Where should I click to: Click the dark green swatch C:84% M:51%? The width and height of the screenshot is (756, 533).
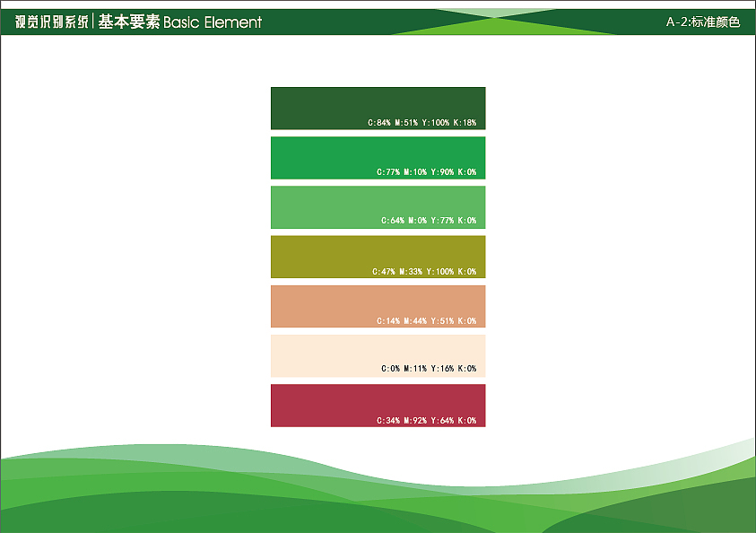(x=378, y=109)
